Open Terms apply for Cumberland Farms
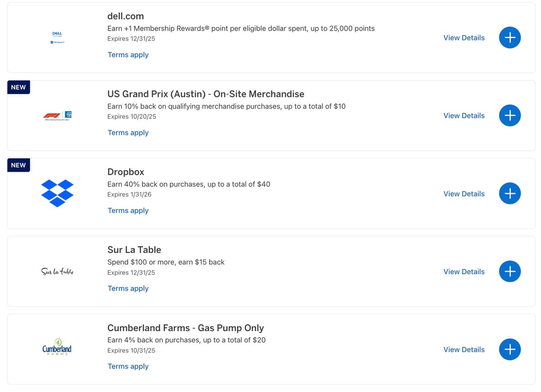 point(128,366)
